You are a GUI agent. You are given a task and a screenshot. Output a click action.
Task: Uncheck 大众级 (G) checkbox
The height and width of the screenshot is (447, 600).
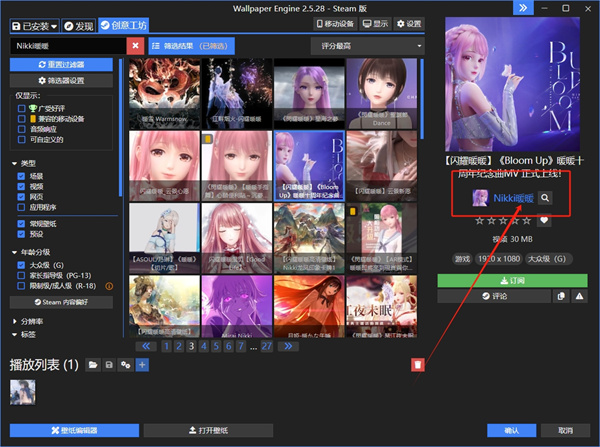21,265
